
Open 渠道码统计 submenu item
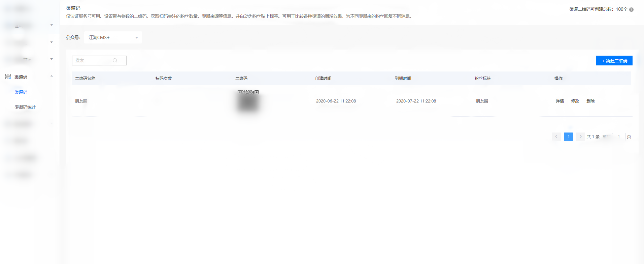[x=25, y=107]
